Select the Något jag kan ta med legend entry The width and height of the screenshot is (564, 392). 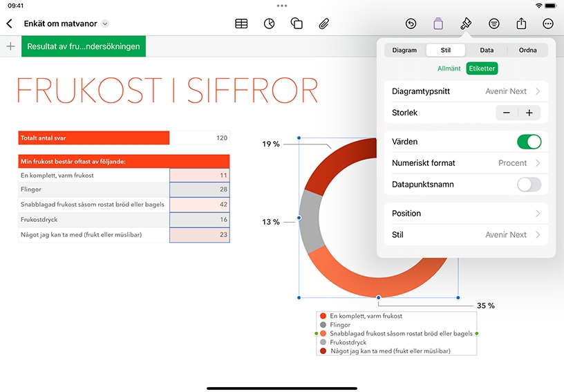385,351
